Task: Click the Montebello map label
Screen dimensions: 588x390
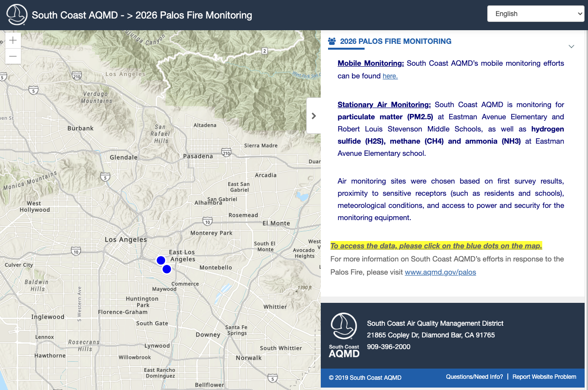Action: coord(216,268)
